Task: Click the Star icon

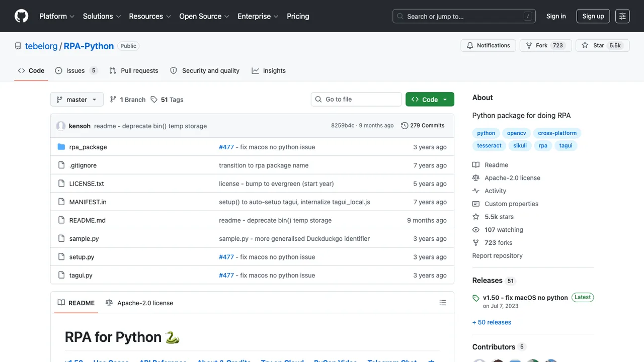Action: coord(585,45)
